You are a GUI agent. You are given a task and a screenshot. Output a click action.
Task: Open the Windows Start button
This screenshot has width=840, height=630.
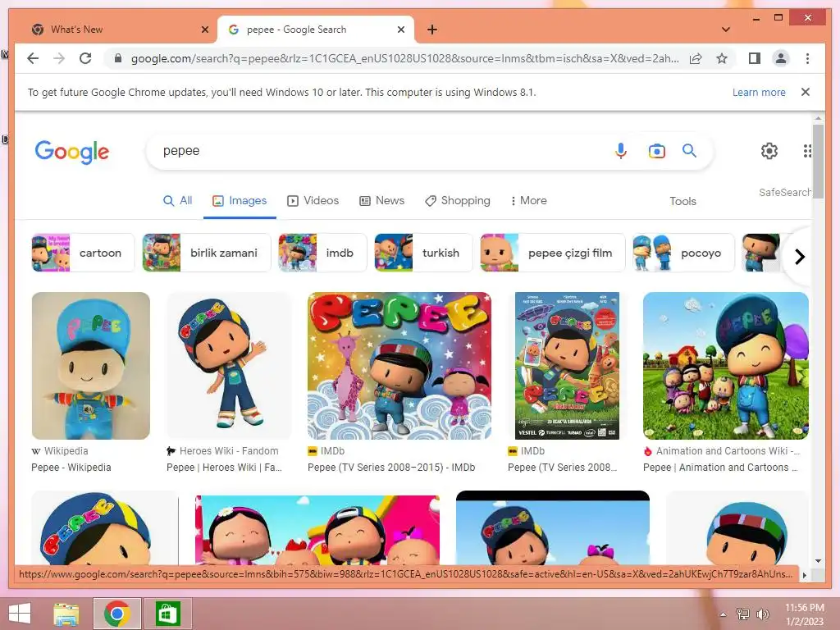[20, 613]
